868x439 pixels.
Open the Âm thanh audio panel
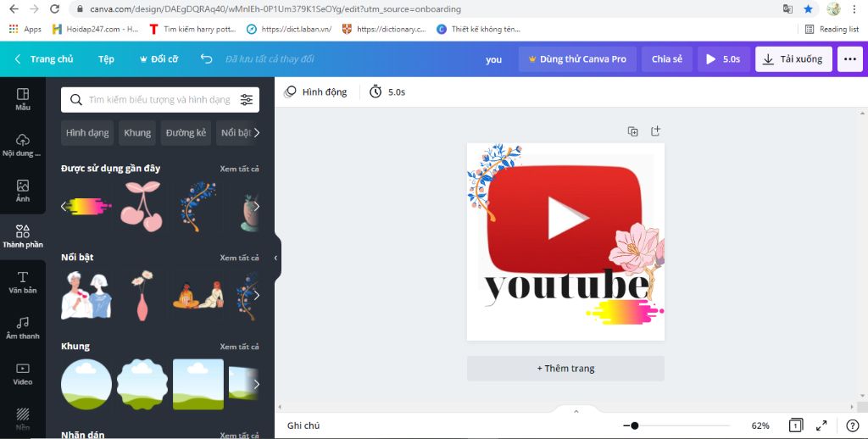(x=23, y=328)
